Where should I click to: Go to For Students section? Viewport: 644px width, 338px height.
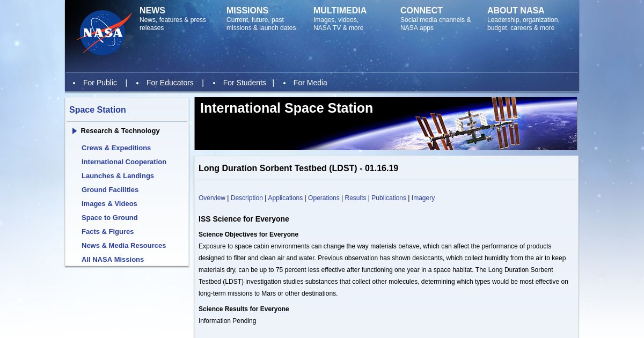[245, 83]
